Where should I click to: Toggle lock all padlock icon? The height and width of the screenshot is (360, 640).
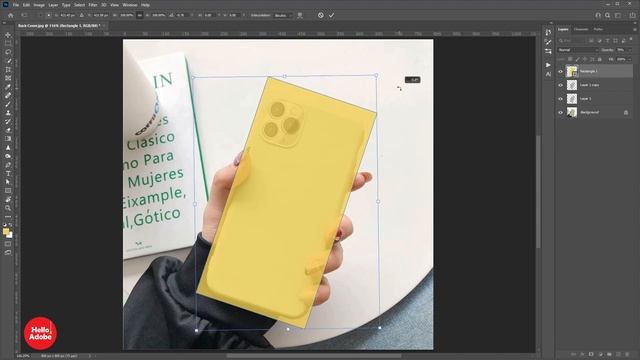point(600,59)
